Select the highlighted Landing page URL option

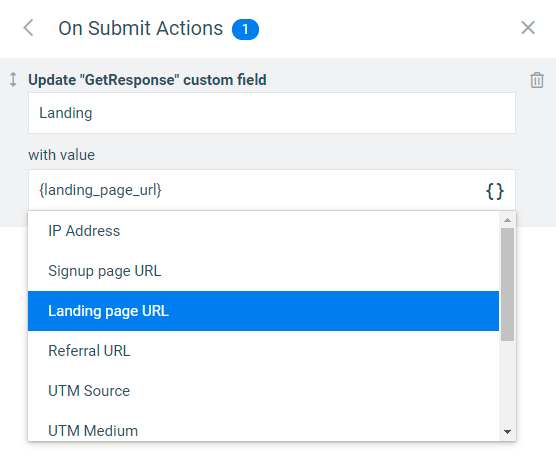pos(263,311)
